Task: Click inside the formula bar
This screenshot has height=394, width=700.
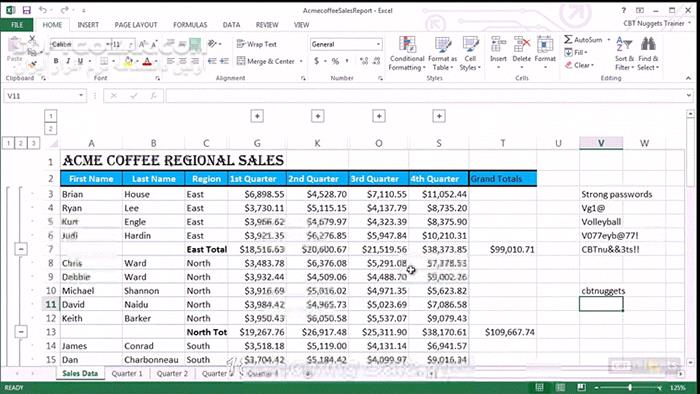Action: (426, 95)
